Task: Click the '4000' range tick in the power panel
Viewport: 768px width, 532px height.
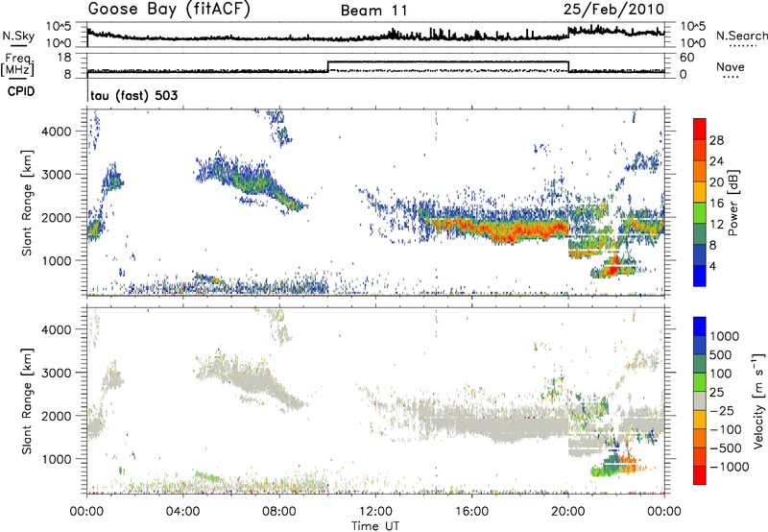Action: click(x=57, y=132)
